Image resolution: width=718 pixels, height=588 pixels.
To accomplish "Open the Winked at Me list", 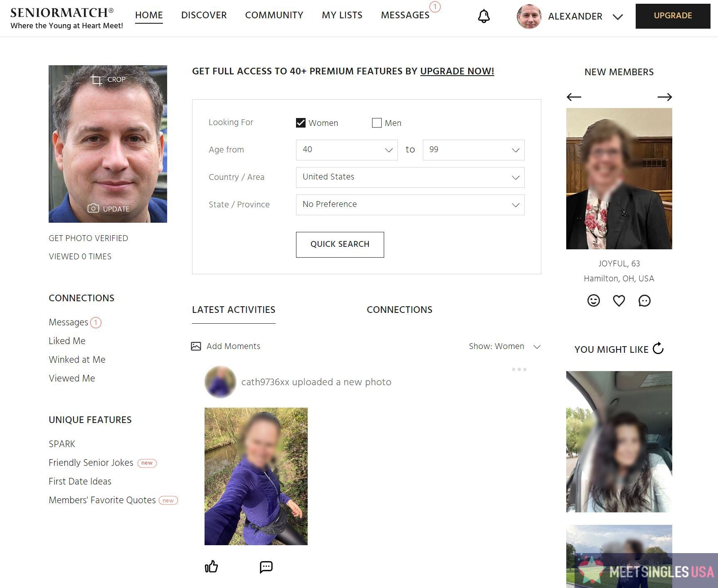I will pos(77,359).
